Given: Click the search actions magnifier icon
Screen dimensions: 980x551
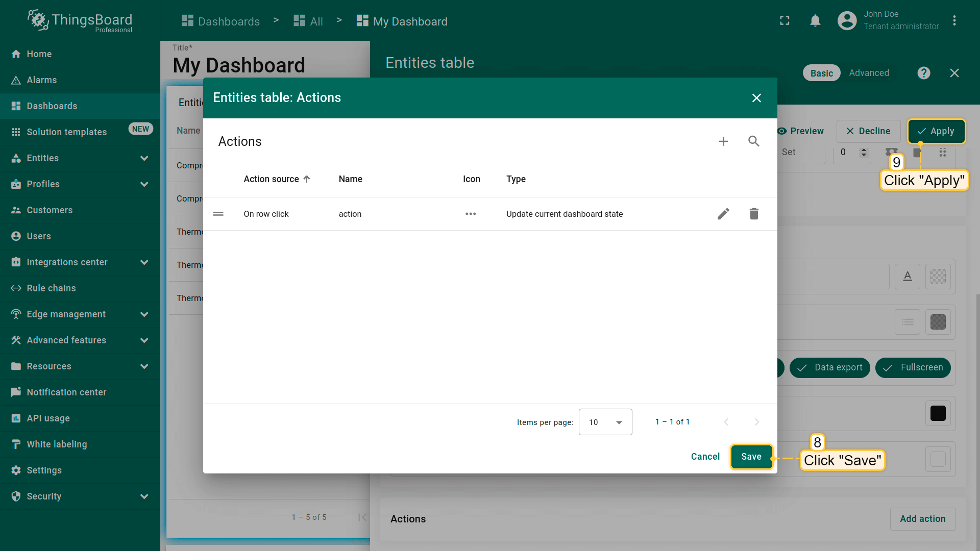Looking at the screenshot, I should [x=754, y=141].
